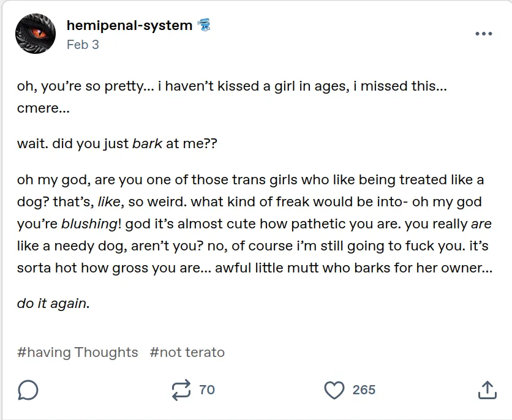This screenshot has width=512, height=420.
Task: Open the post permalink via Feb 3
Action: point(83,44)
